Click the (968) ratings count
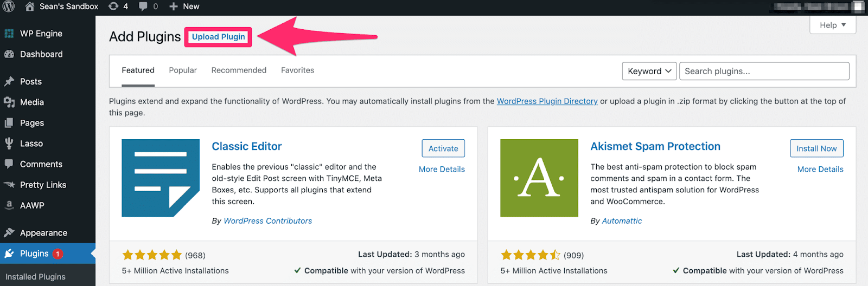This screenshot has height=286, width=868. point(195,255)
